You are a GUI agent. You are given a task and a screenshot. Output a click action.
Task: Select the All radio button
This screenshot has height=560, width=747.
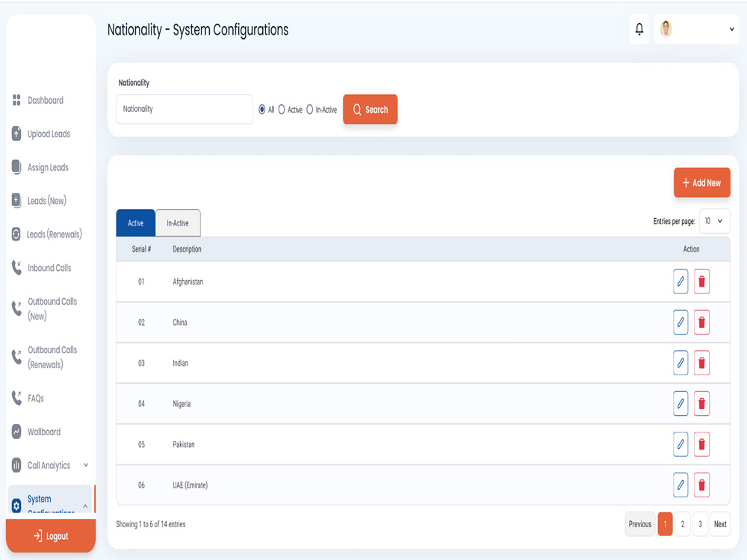click(262, 110)
